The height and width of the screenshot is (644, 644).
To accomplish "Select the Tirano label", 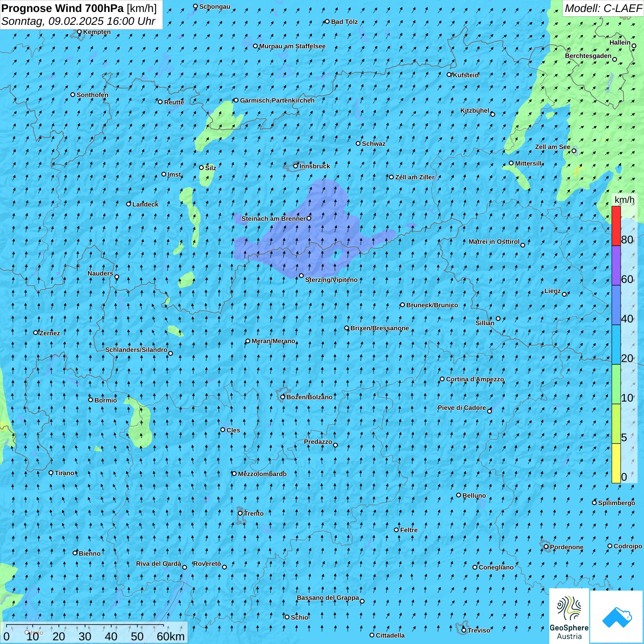I will coord(64,473).
